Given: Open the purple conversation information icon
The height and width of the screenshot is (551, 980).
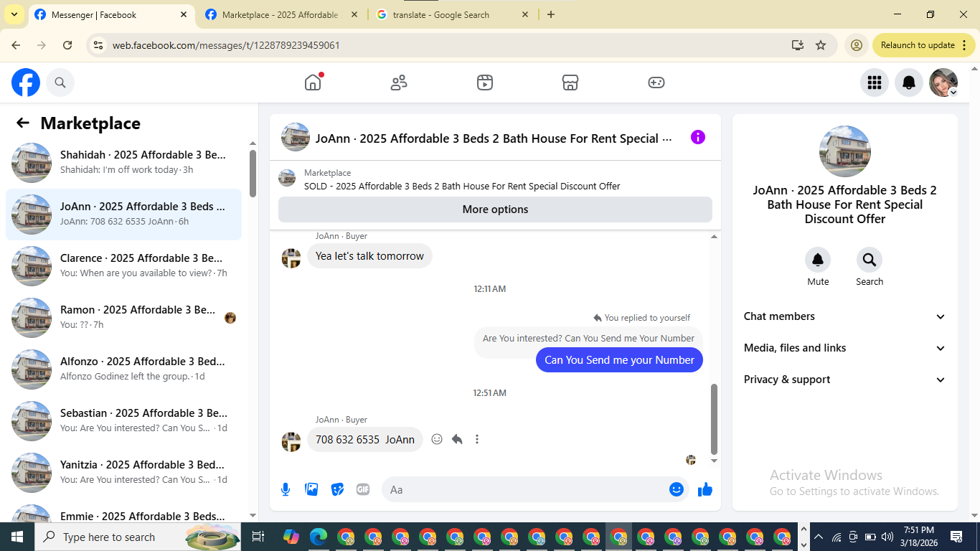Looking at the screenshot, I should [698, 137].
